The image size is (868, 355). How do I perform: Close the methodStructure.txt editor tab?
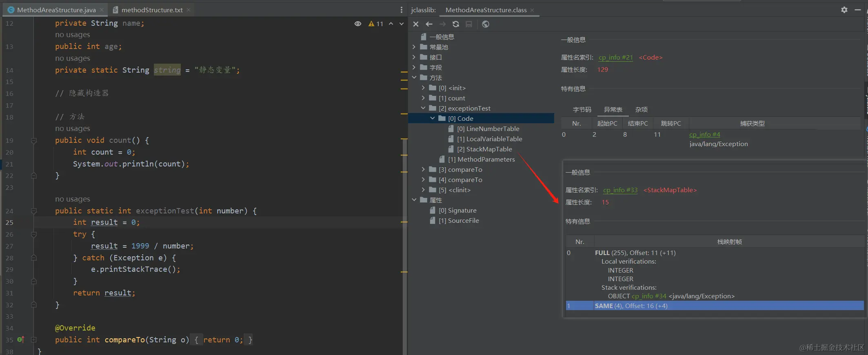(x=189, y=10)
